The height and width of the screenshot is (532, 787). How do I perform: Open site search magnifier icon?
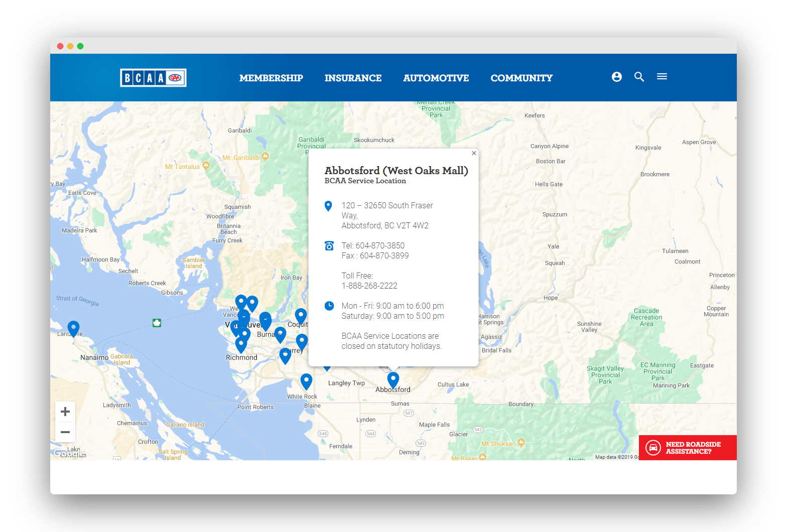(639, 77)
